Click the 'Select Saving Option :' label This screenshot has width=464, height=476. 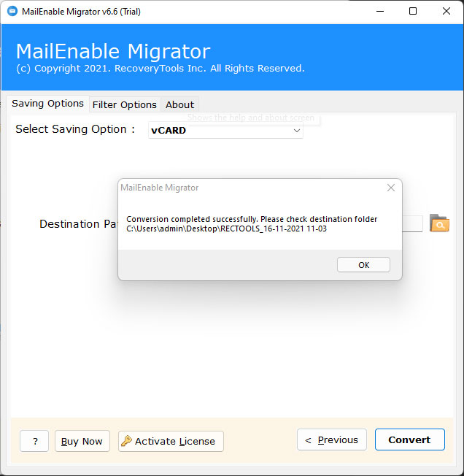(x=75, y=129)
